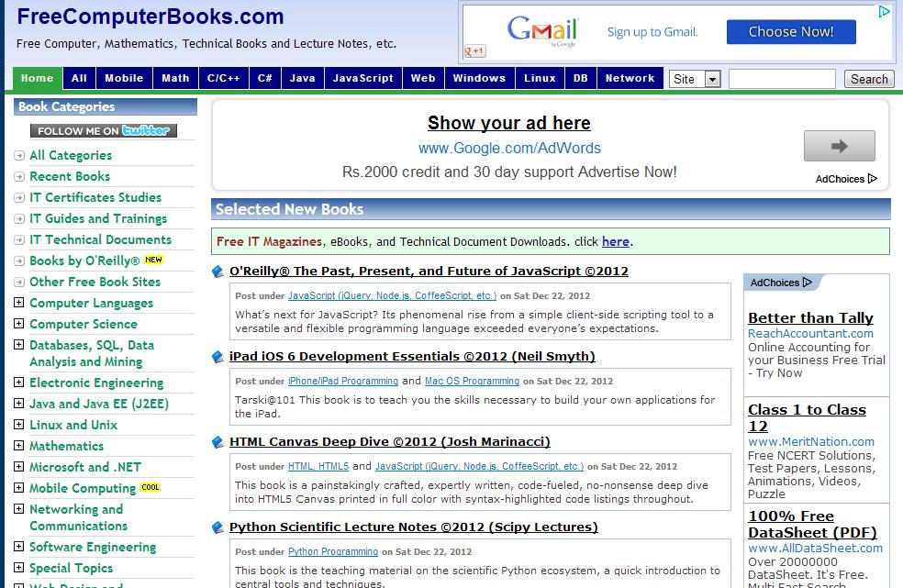This screenshot has height=588, width=903.
Task: Click AdChoices under the Show your ad banner
Action: (x=846, y=179)
